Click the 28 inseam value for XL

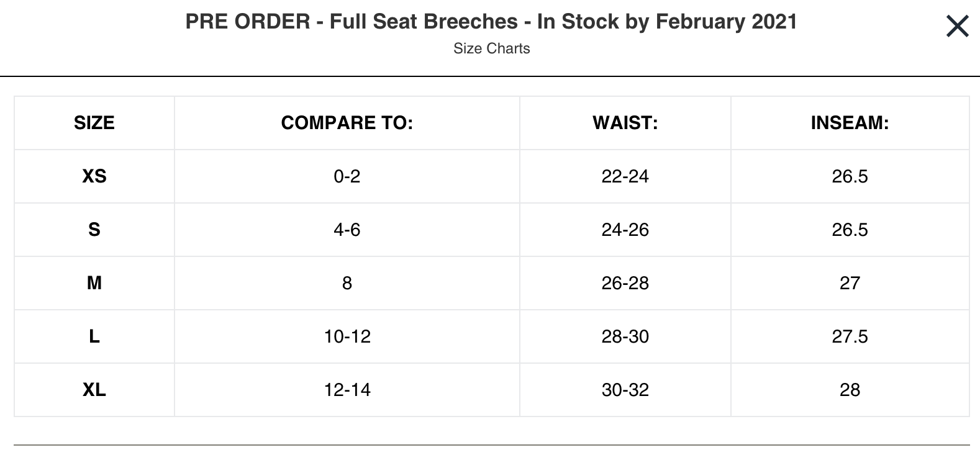[x=850, y=390]
